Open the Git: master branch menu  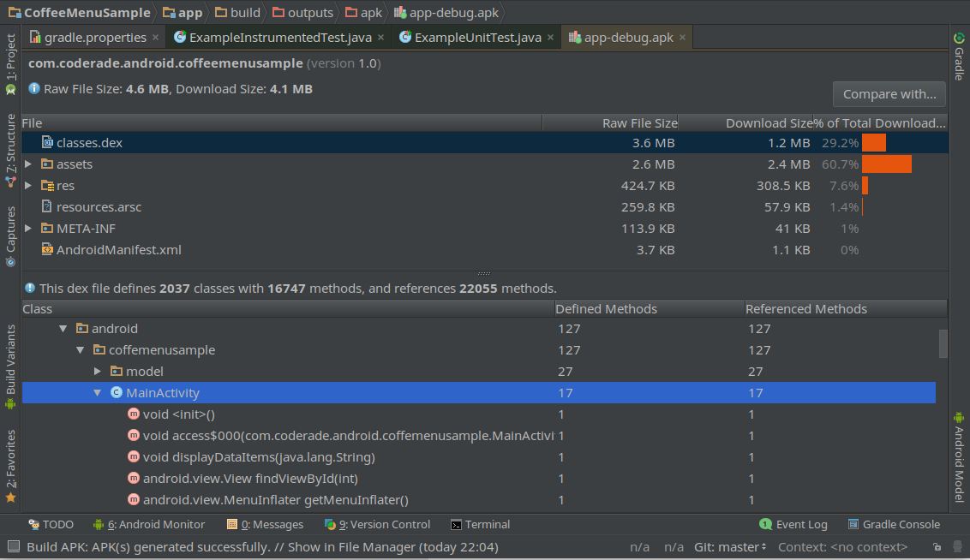click(x=730, y=547)
